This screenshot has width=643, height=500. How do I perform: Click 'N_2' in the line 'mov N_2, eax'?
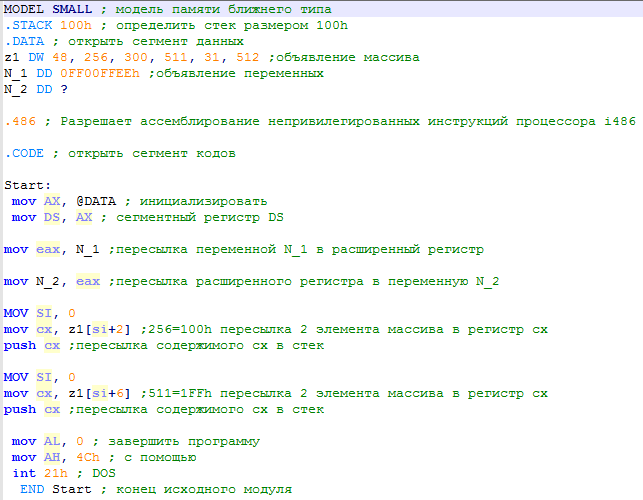[x=48, y=281]
